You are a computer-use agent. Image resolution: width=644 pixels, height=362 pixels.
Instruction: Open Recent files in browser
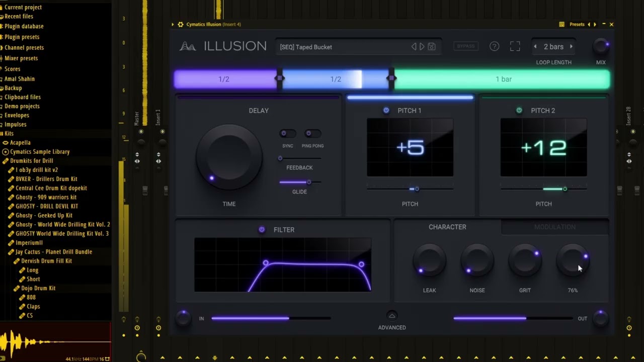tap(19, 17)
